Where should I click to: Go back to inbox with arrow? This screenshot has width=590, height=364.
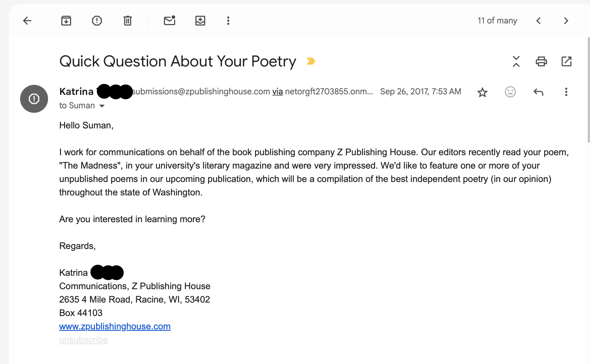27,21
